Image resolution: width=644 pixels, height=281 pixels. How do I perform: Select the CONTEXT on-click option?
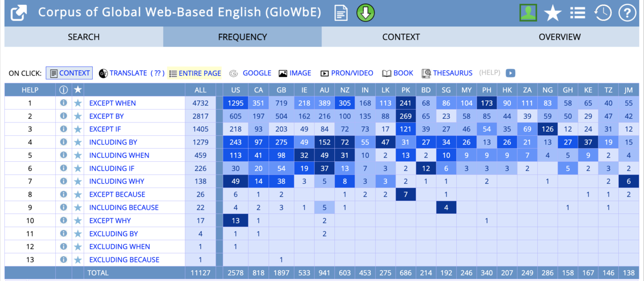click(x=69, y=73)
